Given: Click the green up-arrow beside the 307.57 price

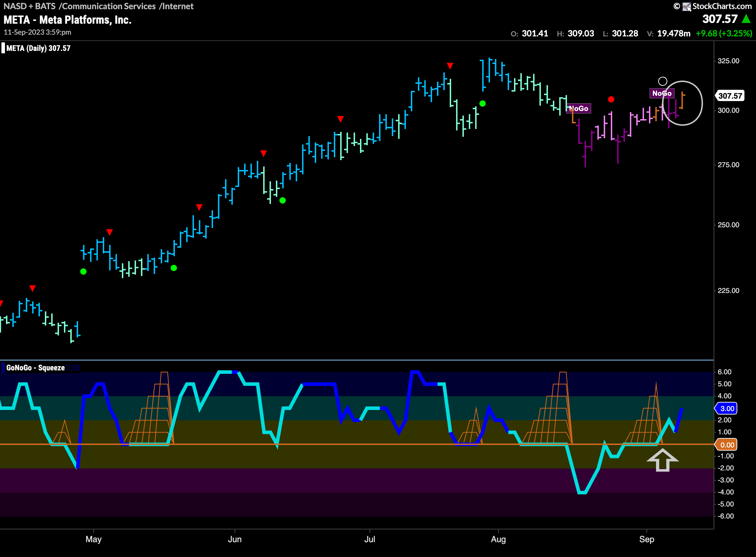Looking at the screenshot, I should click(746, 19).
